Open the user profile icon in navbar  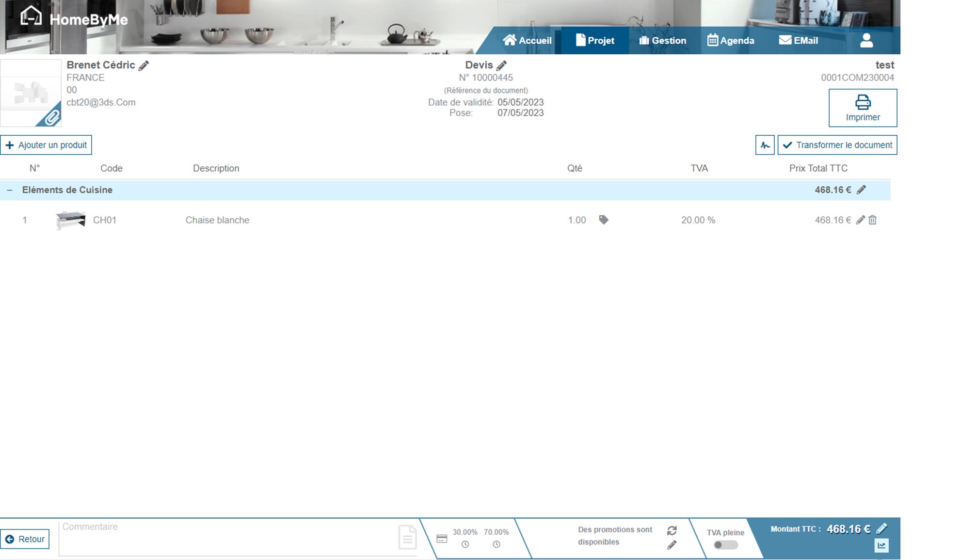[x=866, y=40]
